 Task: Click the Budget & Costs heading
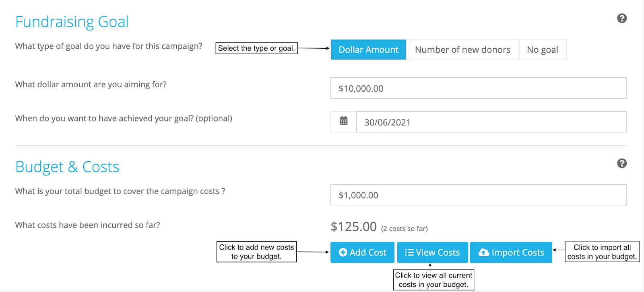[67, 167]
